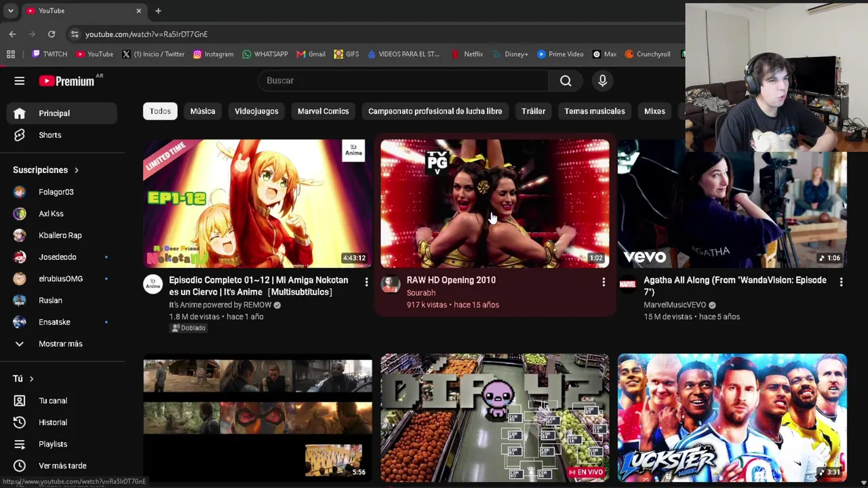Open options menu for RAW HD Opening 2010
The width and height of the screenshot is (868, 488).
pos(604,282)
